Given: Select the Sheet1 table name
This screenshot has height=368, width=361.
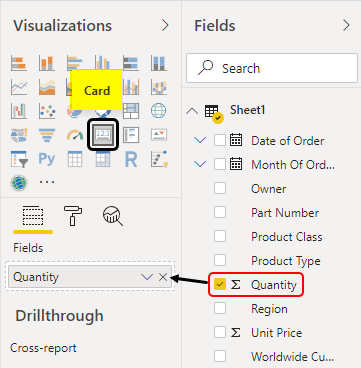Looking at the screenshot, I should point(247,110).
